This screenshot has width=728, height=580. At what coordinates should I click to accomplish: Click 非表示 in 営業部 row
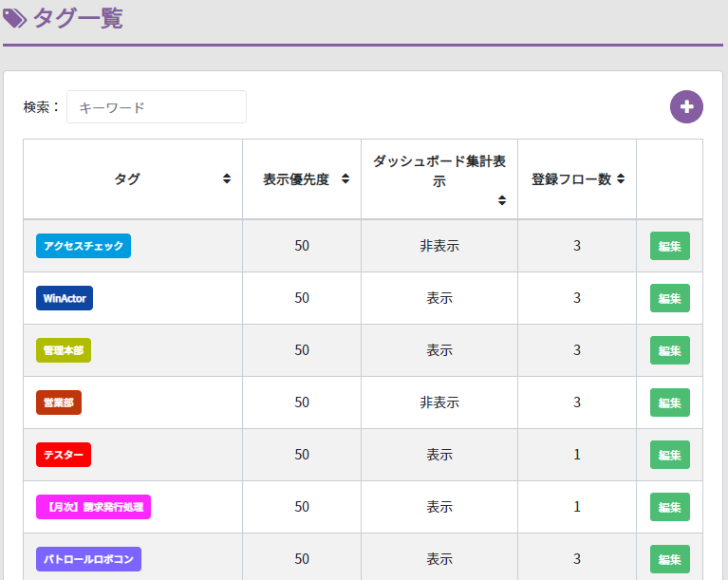pyautogui.click(x=439, y=402)
